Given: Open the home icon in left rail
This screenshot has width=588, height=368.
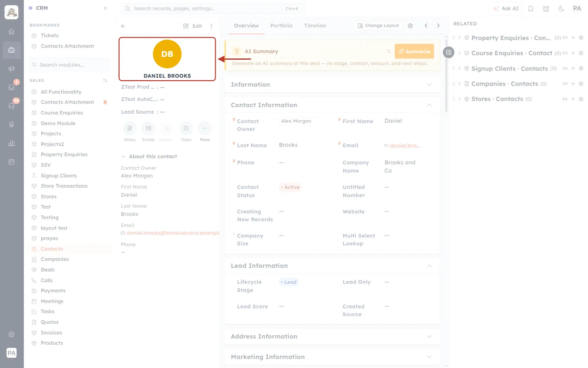Looking at the screenshot, I should click(11, 31).
